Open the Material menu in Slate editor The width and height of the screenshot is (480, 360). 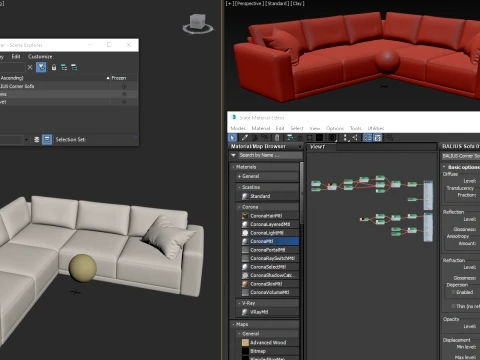pos(261,128)
